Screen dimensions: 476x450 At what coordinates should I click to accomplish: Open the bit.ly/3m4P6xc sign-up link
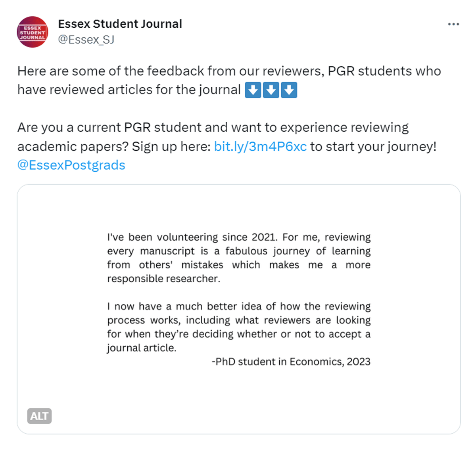tap(260, 146)
